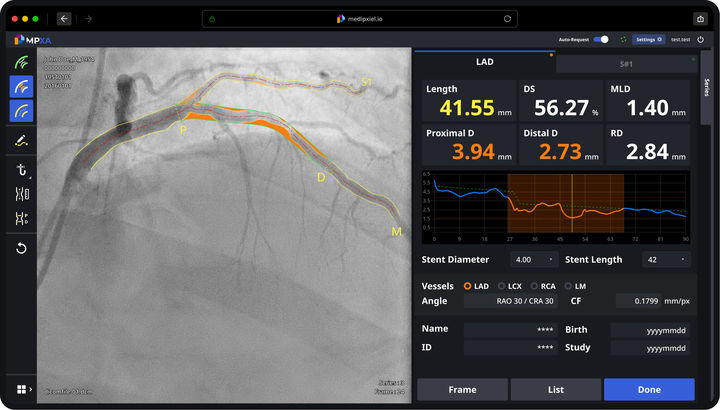Click the test.test user label
Image resolution: width=720 pixels, height=410 pixels.
[x=680, y=39]
